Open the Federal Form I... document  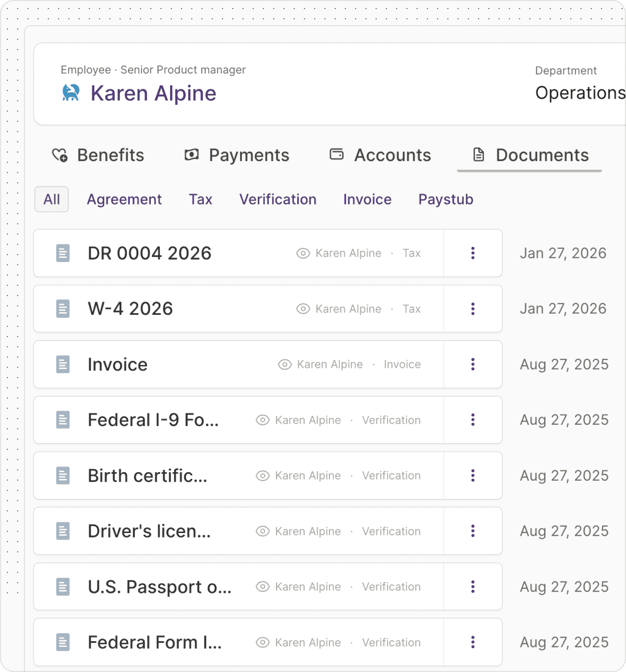155,642
